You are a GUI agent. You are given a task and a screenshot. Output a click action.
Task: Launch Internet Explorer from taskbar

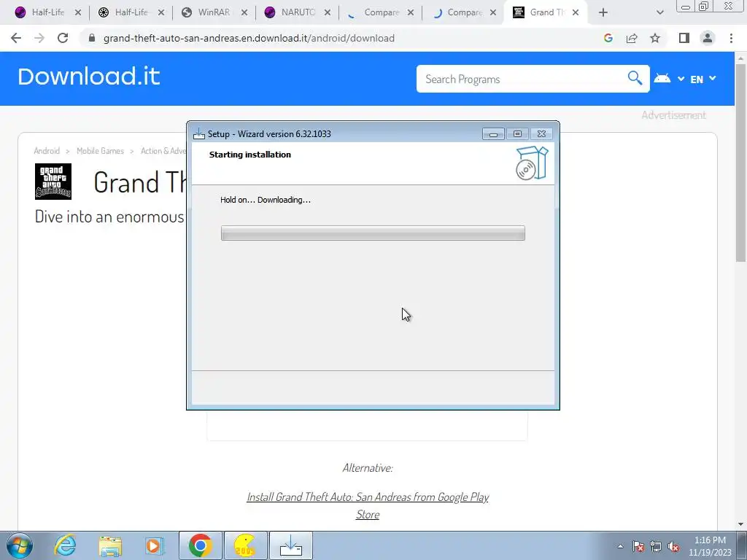[64, 545]
